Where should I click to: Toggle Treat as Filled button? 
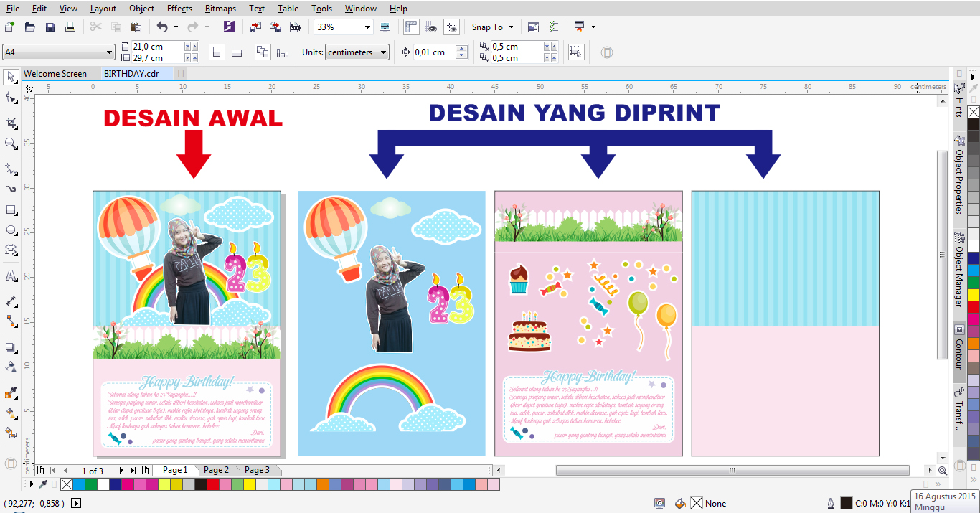(x=575, y=52)
